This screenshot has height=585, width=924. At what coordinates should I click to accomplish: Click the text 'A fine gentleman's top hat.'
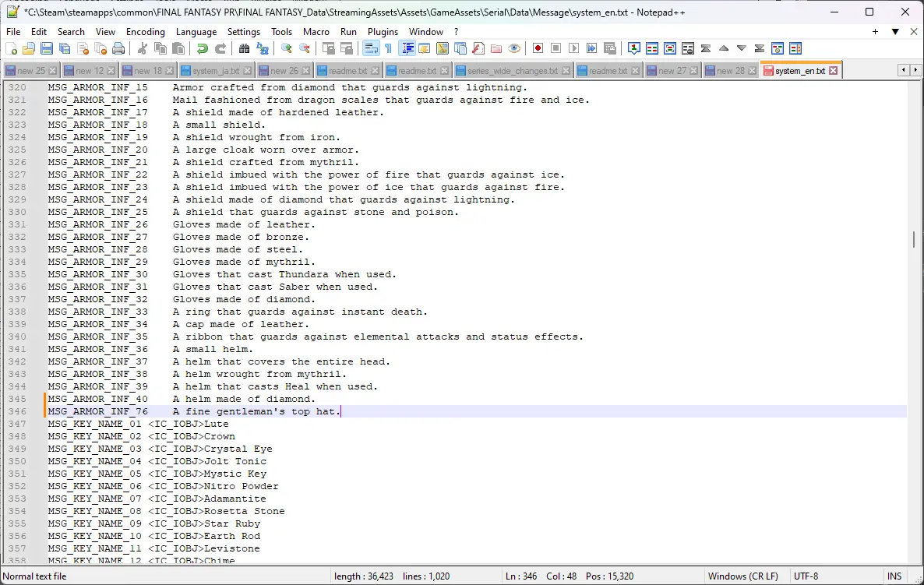click(256, 411)
